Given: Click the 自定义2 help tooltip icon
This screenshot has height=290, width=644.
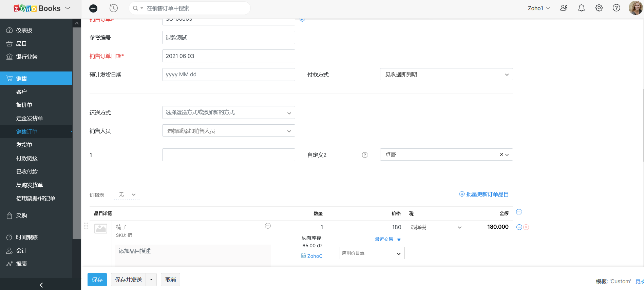Looking at the screenshot, I should (x=365, y=155).
